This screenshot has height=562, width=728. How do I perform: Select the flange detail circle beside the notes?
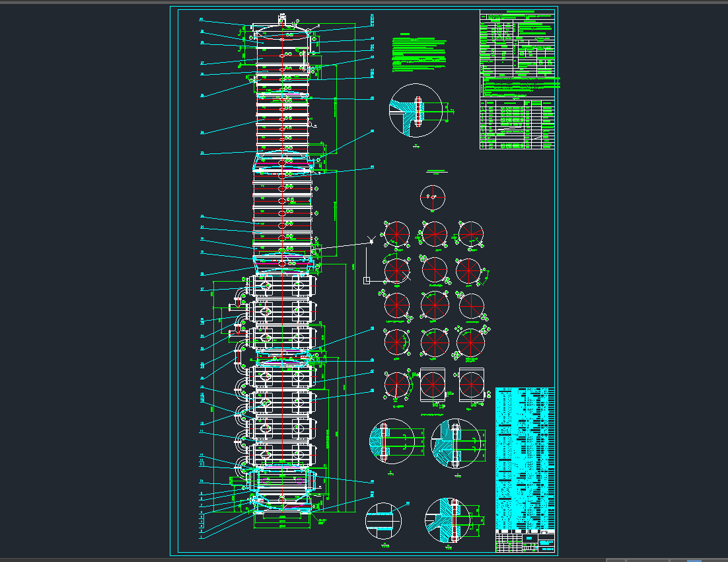416,110
